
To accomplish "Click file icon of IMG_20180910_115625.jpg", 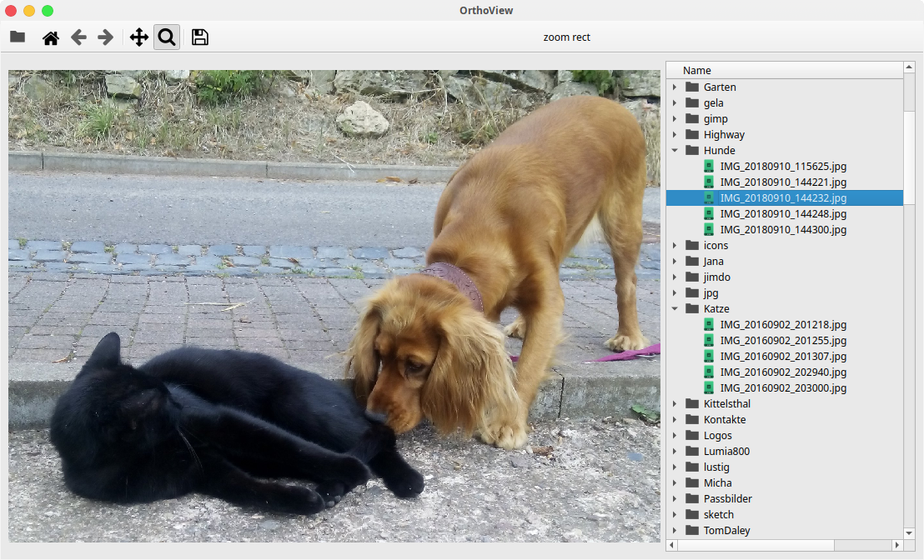I will [x=709, y=167].
